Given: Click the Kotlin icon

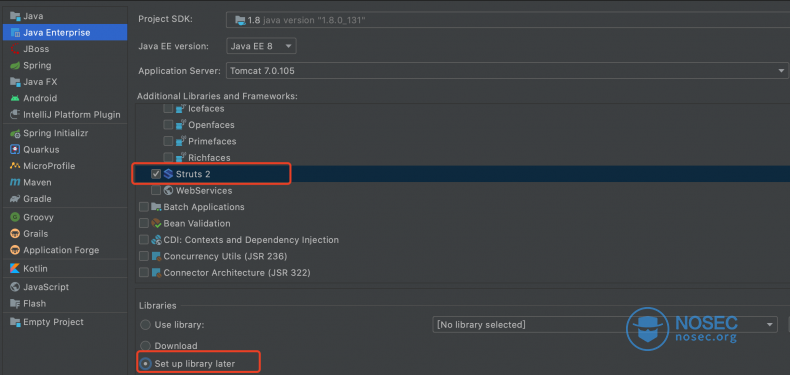Looking at the screenshot, I should click(15, 269).
